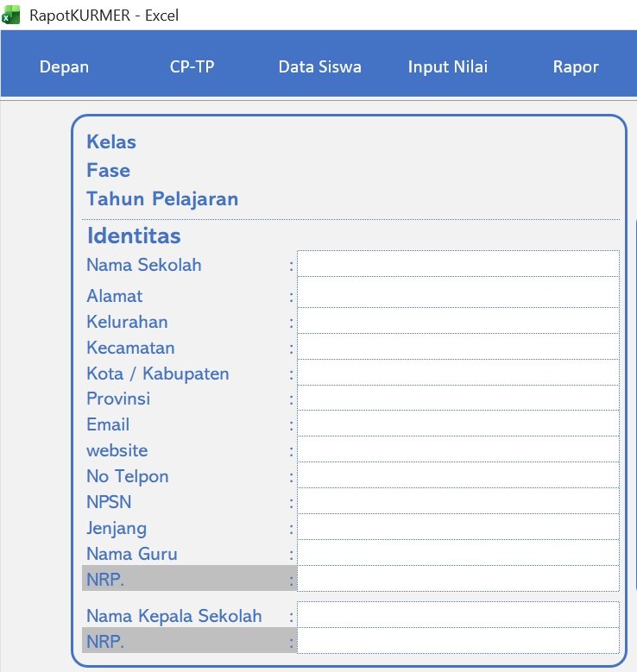
Task: Click the No Telpon input field
Action: pos(457,475)
